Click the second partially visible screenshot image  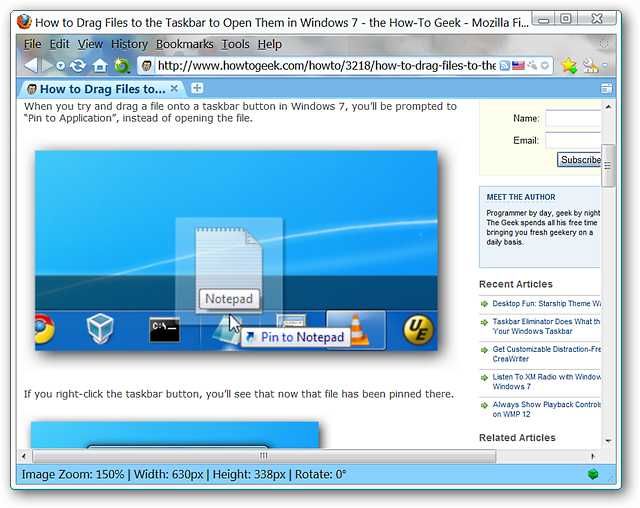(175, 435)
